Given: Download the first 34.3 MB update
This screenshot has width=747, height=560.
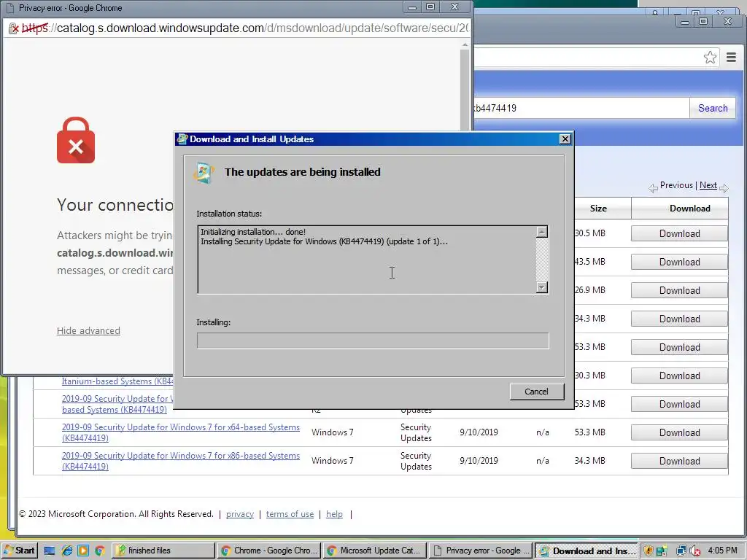Looking at the screenshot, I should pos(679,319).
